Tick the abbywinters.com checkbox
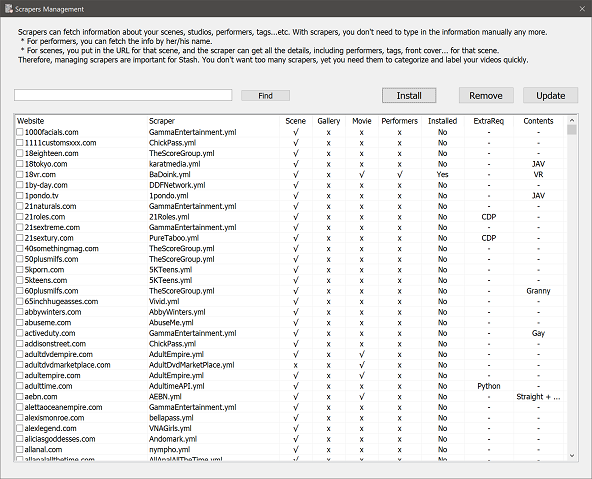Screen dimensions: 592x479 click(20, 312)
